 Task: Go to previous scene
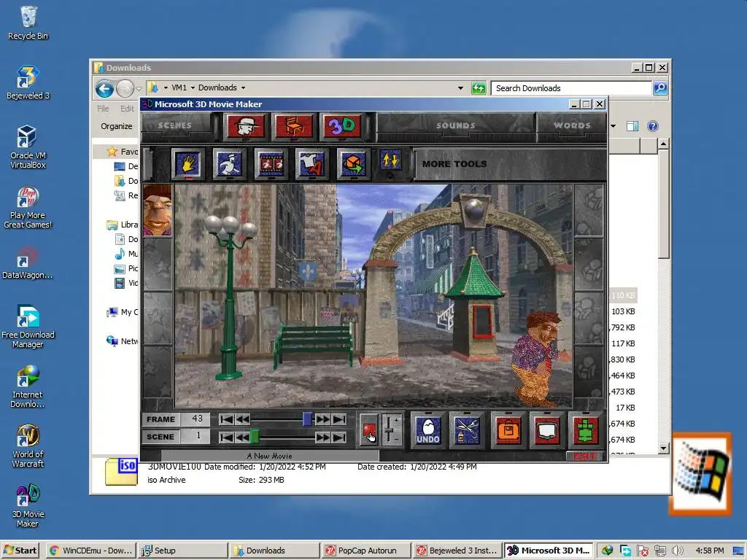click(242, 437)
